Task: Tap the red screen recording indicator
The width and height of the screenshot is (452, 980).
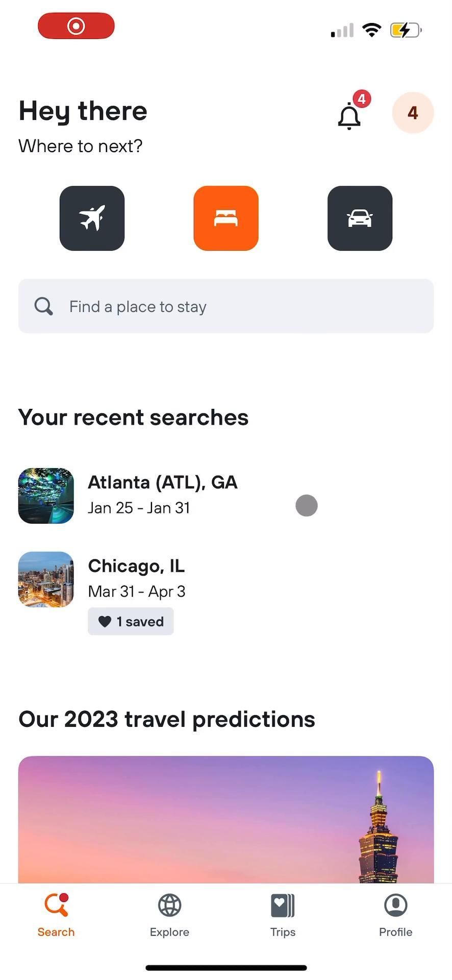Action: tap(76, 26)
